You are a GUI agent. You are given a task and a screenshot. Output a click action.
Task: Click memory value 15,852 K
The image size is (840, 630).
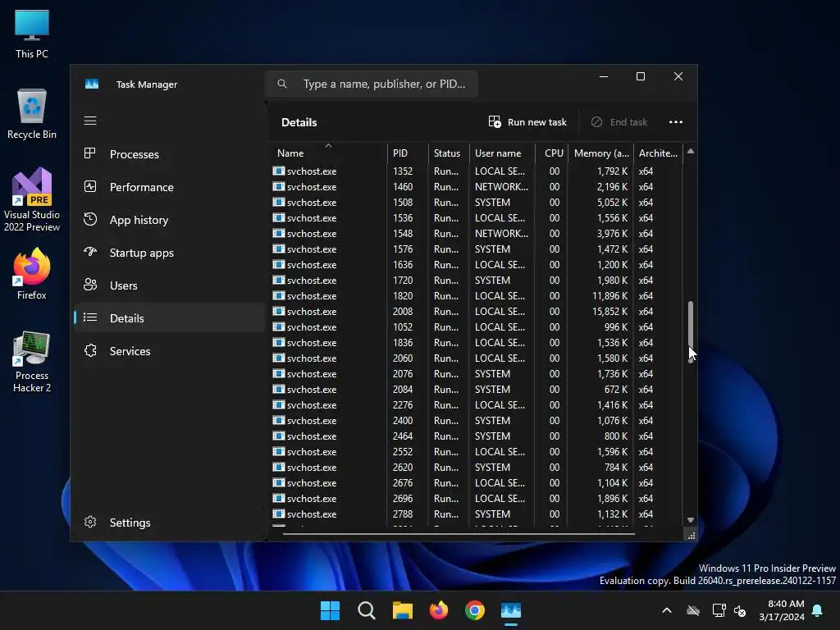point(609,311)
